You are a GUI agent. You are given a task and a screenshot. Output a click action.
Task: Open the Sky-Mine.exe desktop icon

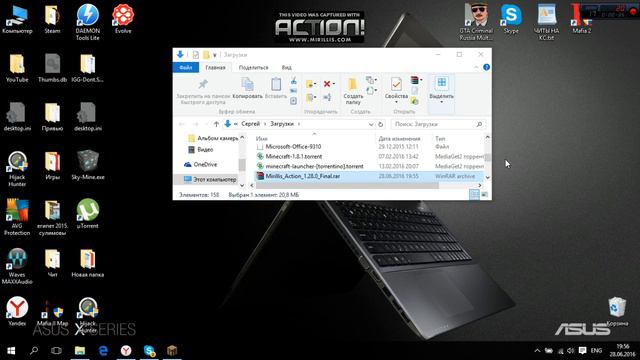pyautogui.click(x=87, y=164)
